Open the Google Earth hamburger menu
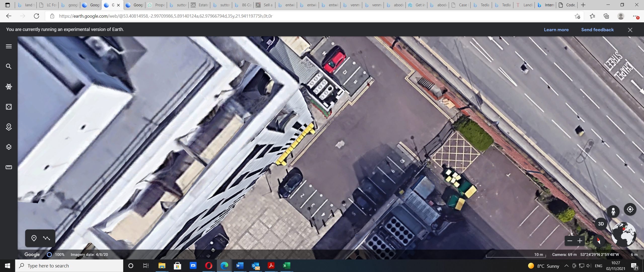644x272 pixels. point(9,46)
